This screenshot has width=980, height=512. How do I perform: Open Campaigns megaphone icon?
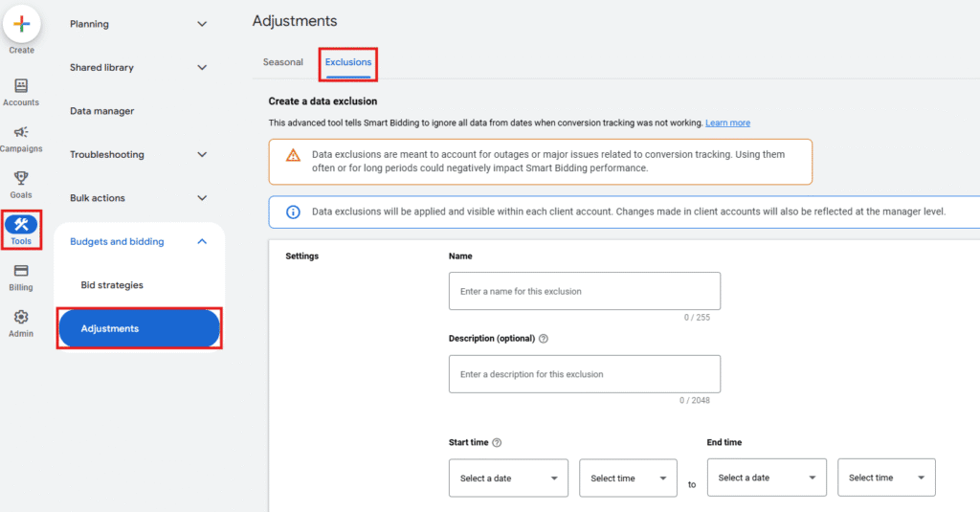coord(21,132)
